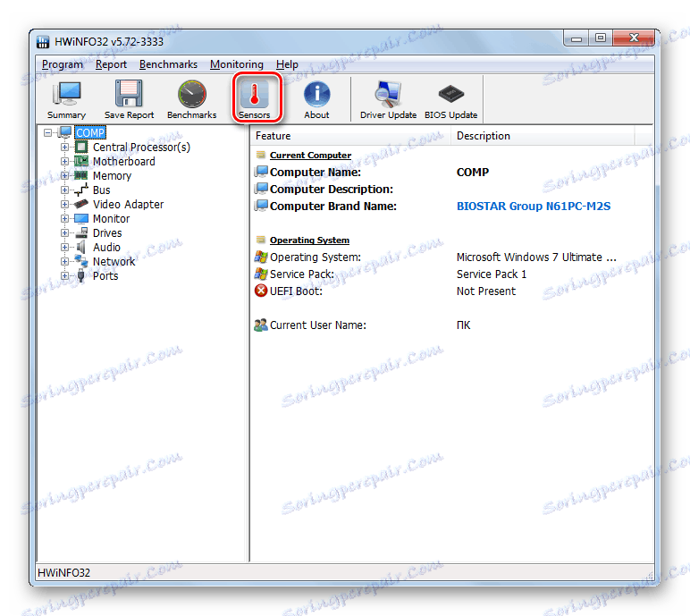Viewport: 690px width, 616px height.
Task: Click the ПК user name value
Action: [x=463, y=325]
